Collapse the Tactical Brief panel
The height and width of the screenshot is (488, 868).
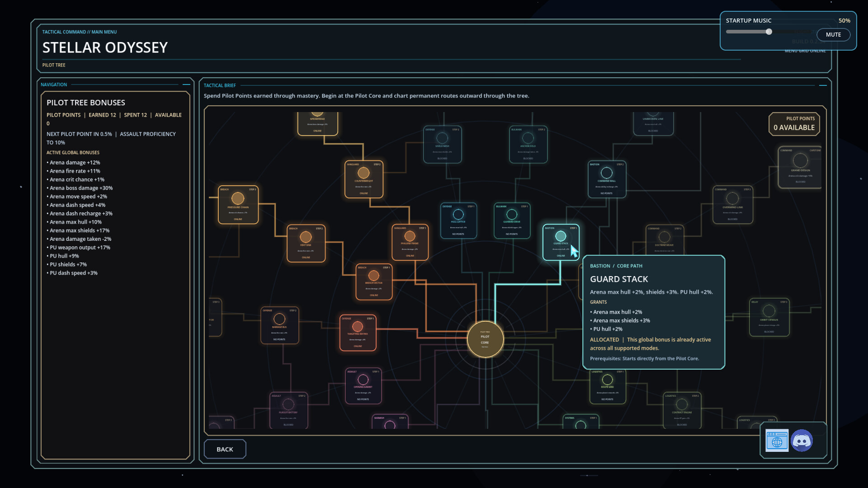823,85
